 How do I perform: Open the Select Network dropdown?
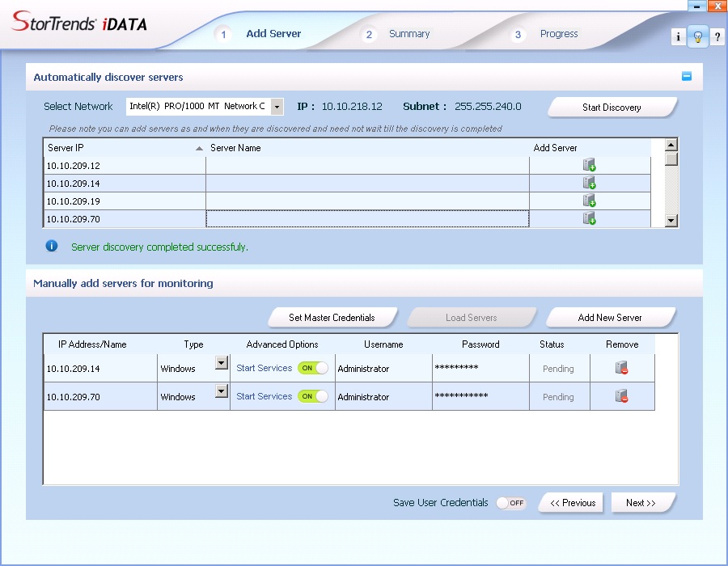277,107
